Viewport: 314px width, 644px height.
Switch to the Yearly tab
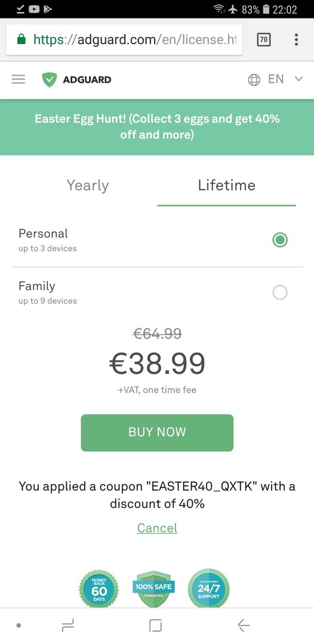pyautogui.click(x=88, y=185)
